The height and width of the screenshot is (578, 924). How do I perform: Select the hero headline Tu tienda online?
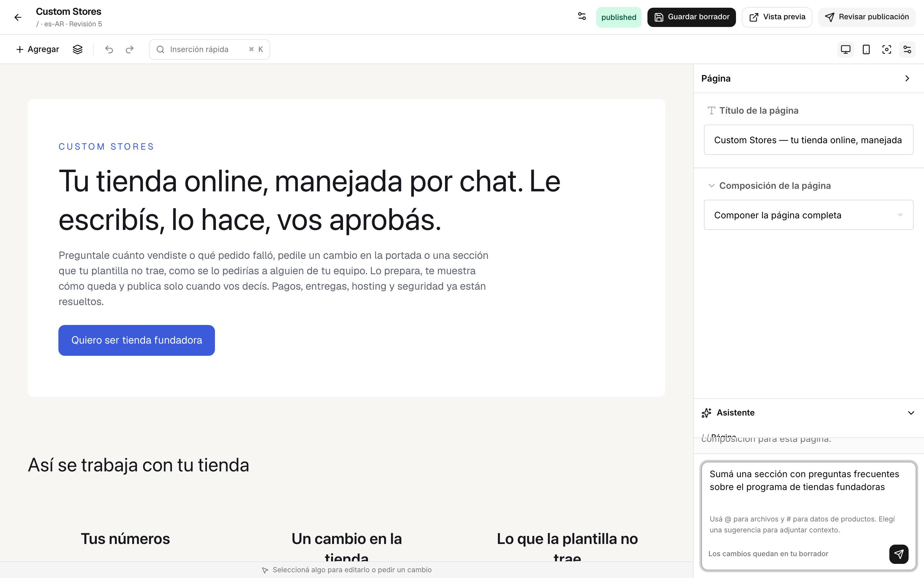pos(310,201)
